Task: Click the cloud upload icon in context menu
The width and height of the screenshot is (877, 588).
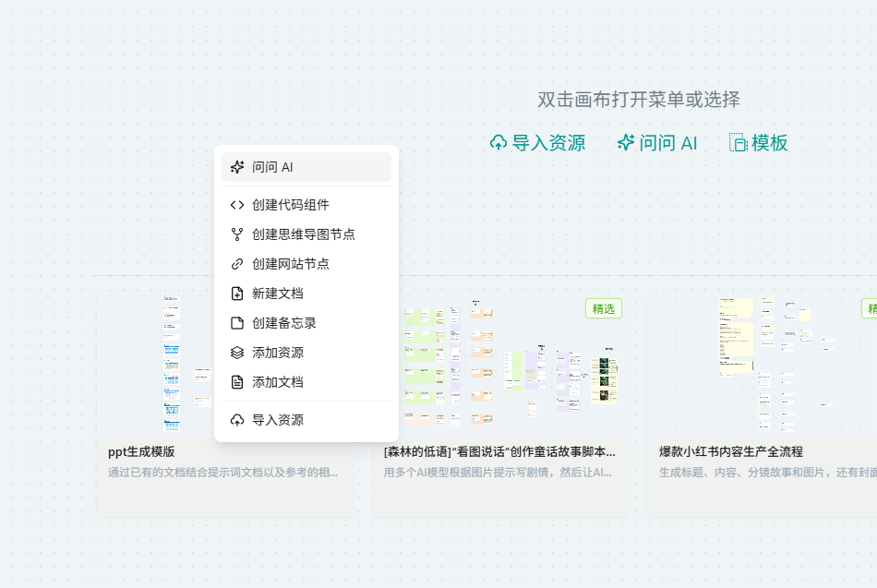Action: [x=237, y=420]
